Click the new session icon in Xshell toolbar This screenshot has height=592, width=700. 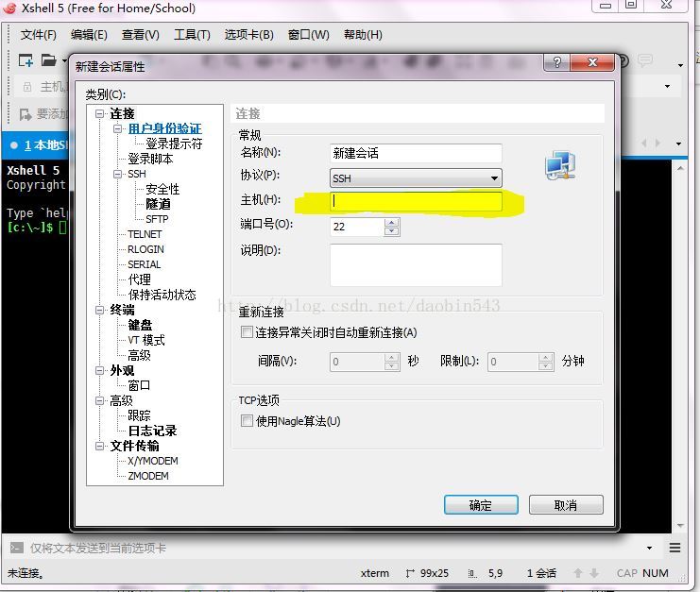pos(26,60)
